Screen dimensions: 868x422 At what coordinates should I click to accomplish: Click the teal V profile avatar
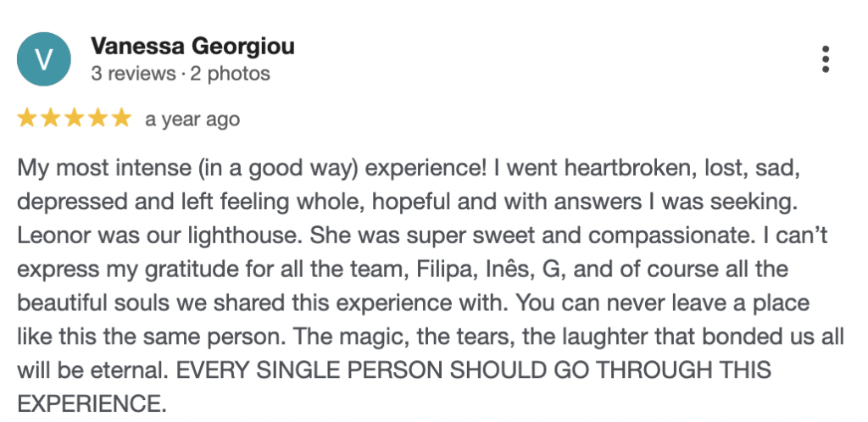tap(45, 58)
